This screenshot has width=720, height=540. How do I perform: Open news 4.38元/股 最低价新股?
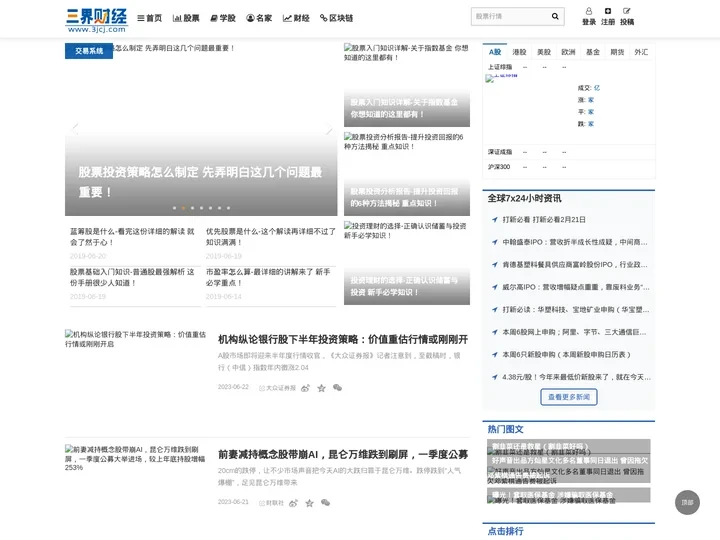[x=577, y=377]
